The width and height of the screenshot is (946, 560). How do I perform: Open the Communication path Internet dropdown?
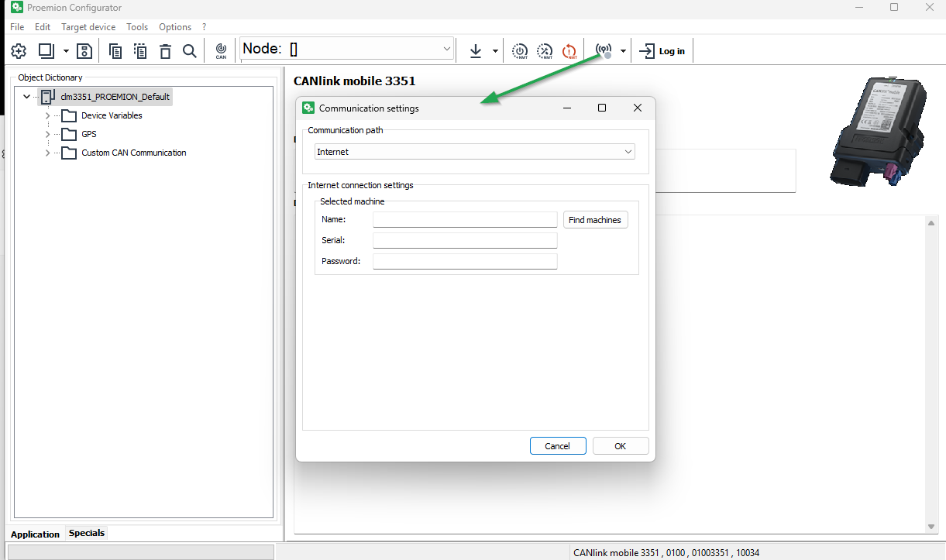475,152
